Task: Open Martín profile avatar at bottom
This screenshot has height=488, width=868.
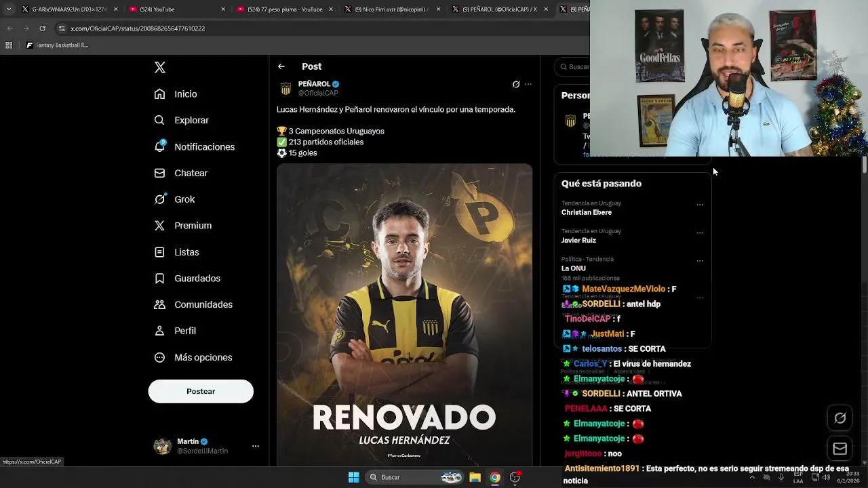Action: [x=163, y=446]
